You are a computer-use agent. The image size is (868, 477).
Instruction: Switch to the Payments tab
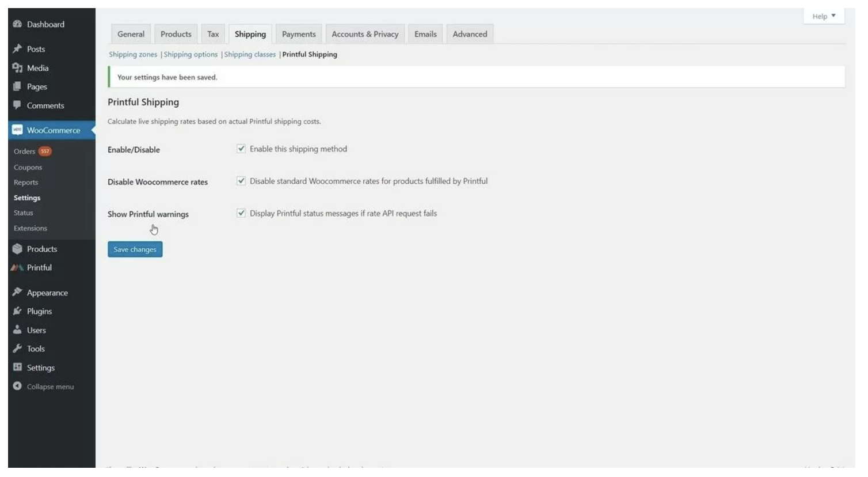pos(299,34)
